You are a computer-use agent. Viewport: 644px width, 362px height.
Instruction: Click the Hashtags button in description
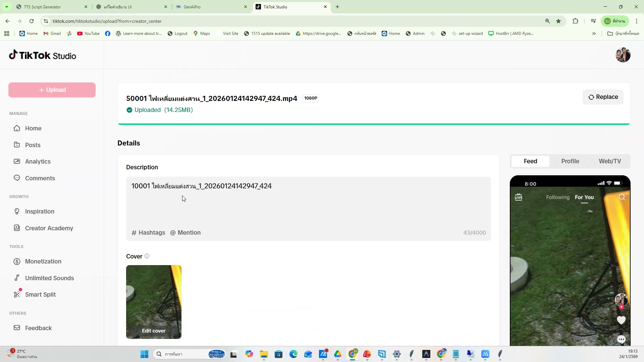(x=148, y=233)
